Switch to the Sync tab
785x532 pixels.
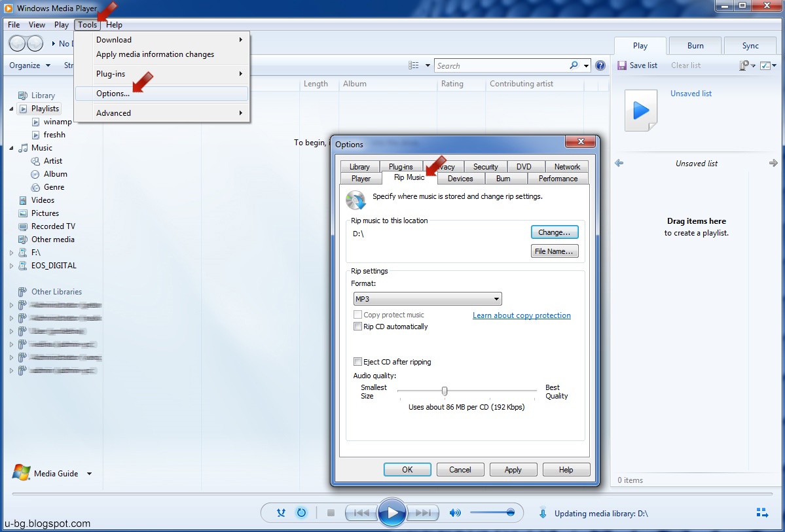[750, 46]
